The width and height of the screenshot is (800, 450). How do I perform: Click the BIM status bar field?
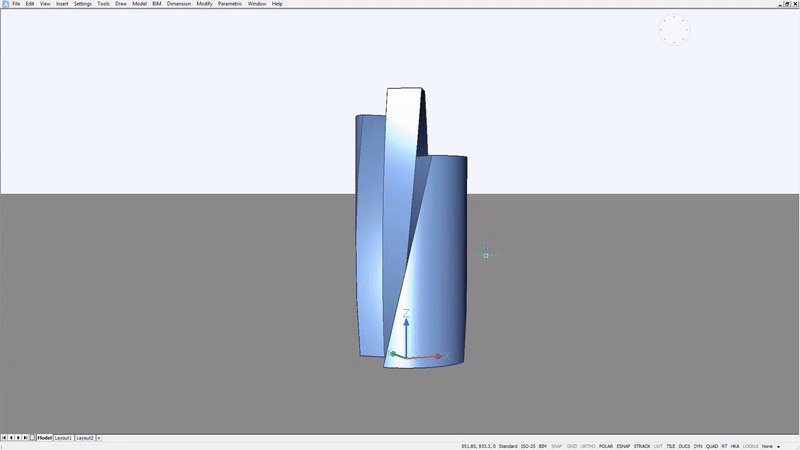[542, 446]
